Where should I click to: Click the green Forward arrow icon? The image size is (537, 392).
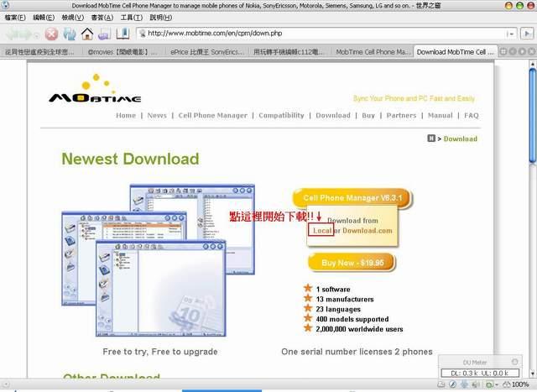(26, 34)
